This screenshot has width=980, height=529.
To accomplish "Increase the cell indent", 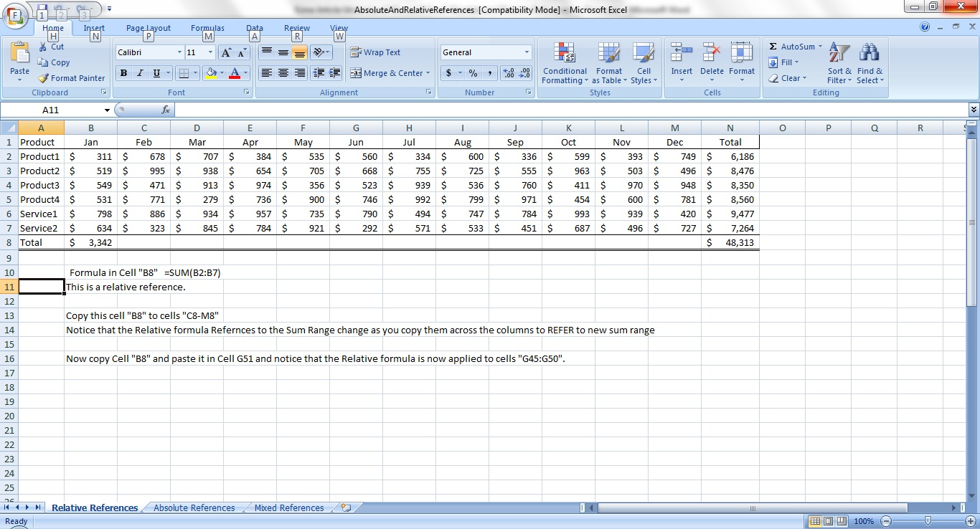I will click(334, 73).
